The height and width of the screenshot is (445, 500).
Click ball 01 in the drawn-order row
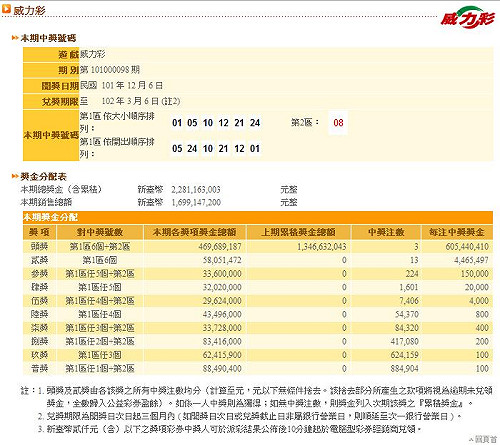point(255,148)
